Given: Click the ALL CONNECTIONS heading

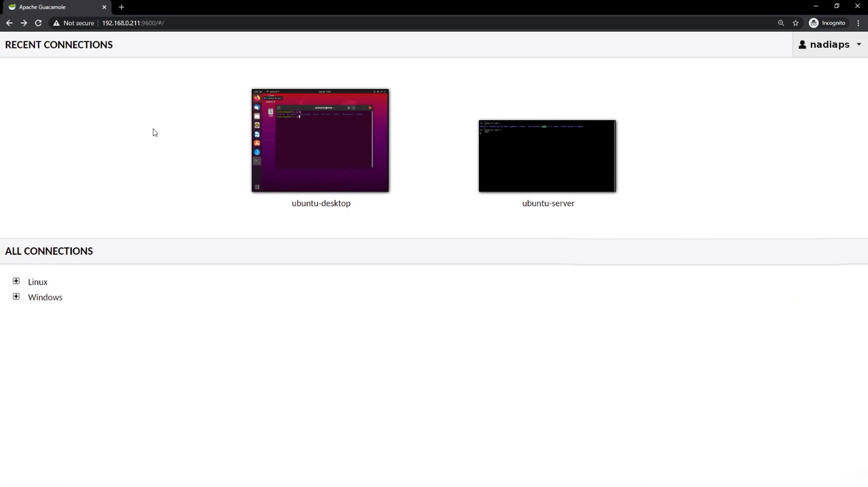Looking at the screenshot, I should (49, 251).
